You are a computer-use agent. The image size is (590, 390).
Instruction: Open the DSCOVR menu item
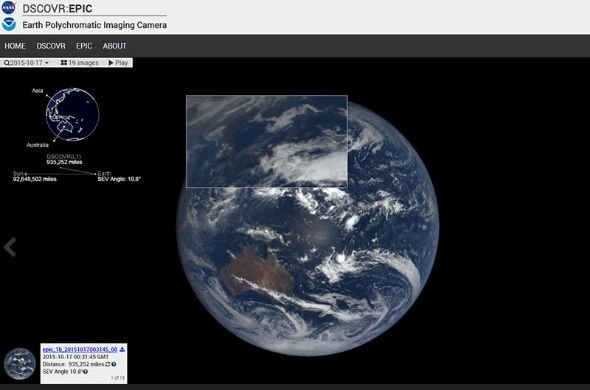(51, 46)
